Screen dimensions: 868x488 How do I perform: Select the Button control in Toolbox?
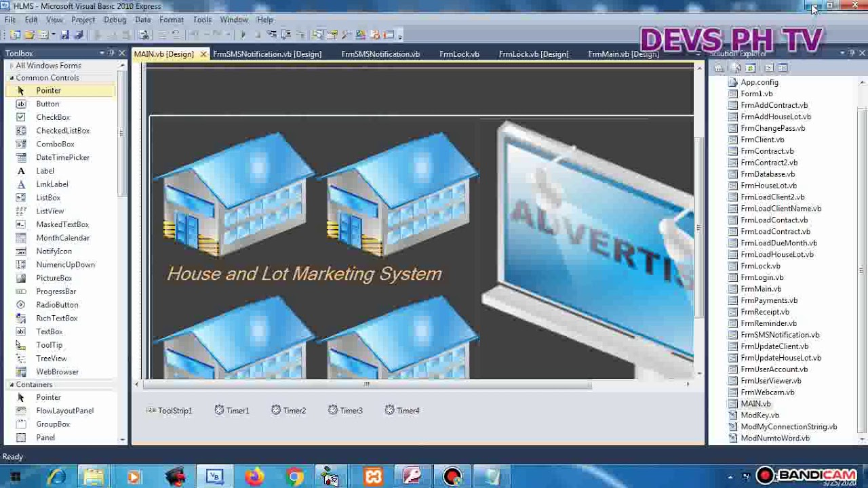pos(47,104)
